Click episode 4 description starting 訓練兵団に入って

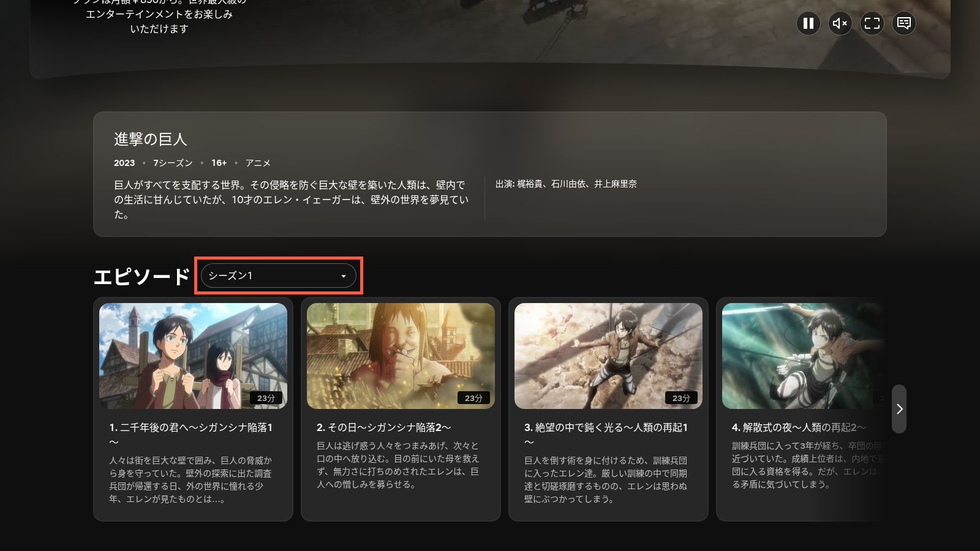point(809,465)
